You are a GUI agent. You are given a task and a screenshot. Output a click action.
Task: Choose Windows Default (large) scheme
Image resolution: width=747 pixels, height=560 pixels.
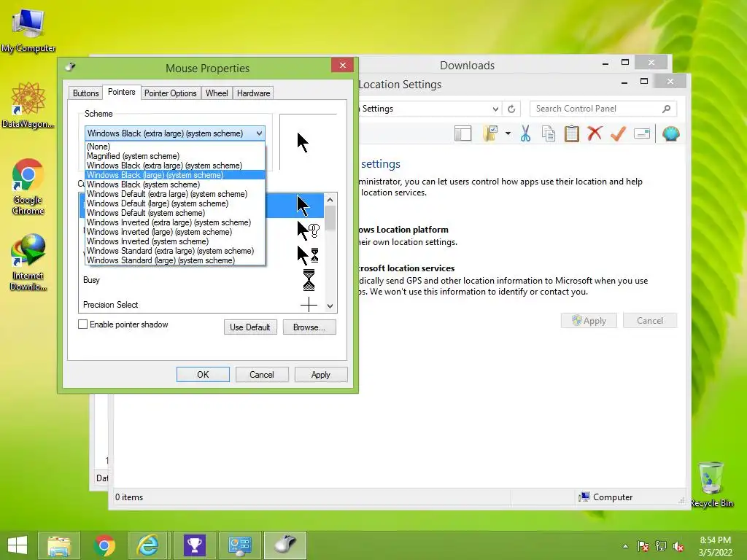pos(175,203)
